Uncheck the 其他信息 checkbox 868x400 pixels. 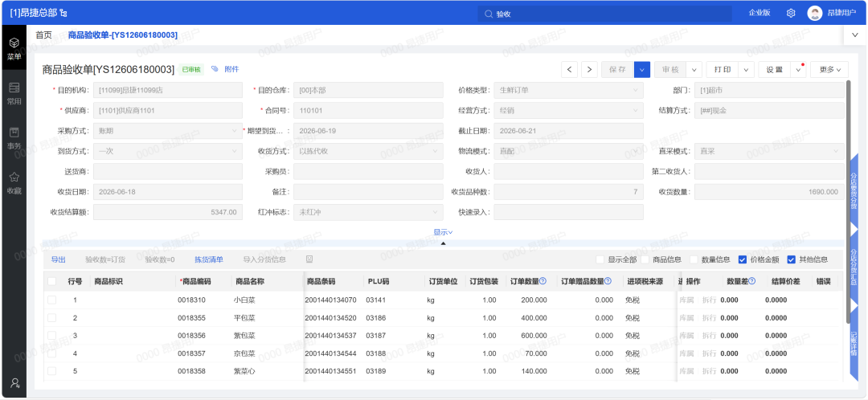[791, 259]
